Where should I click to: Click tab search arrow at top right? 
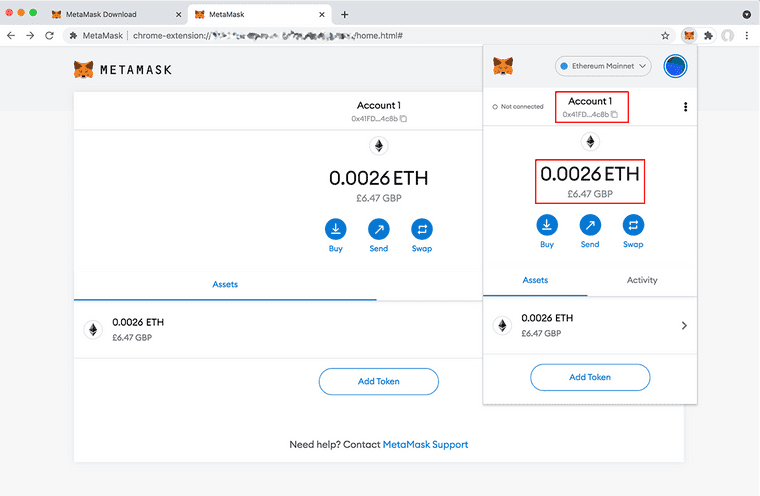[746, 15]
